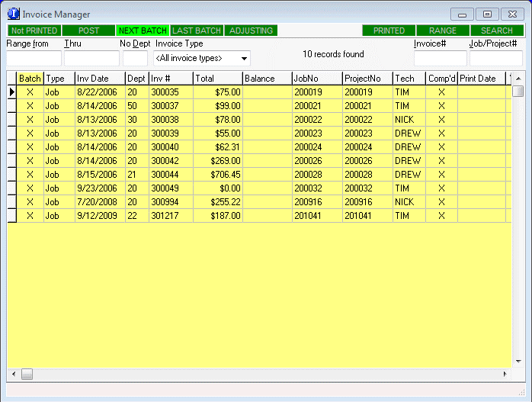Click JobNo 200026 cell

pyautogui.click(x=317, y=161)
